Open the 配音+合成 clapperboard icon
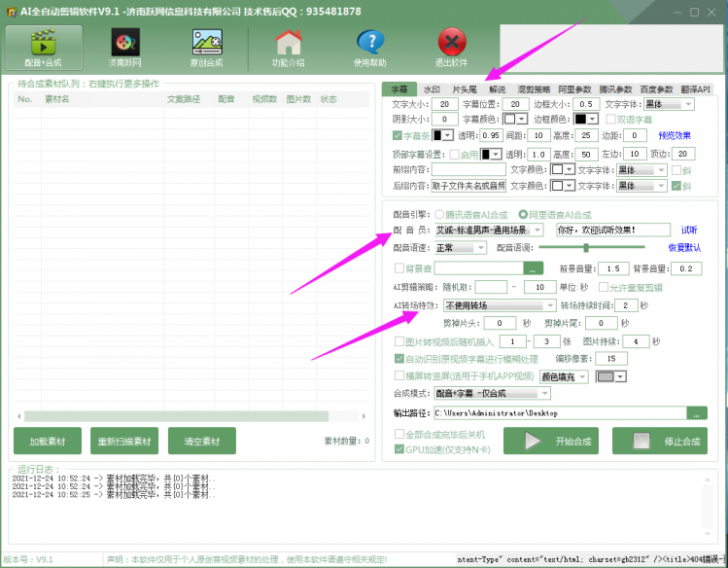This screenshot has width=728, height=568. pyautogui.click(x=43, y=42)
